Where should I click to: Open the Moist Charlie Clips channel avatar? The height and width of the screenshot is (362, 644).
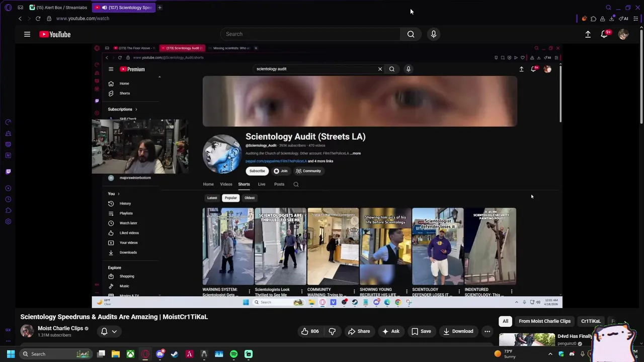click(27, 331)
